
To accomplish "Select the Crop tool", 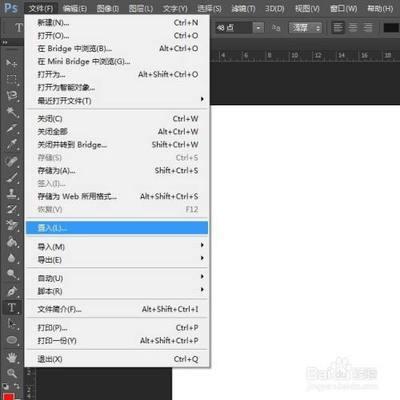I will point(12,128).
